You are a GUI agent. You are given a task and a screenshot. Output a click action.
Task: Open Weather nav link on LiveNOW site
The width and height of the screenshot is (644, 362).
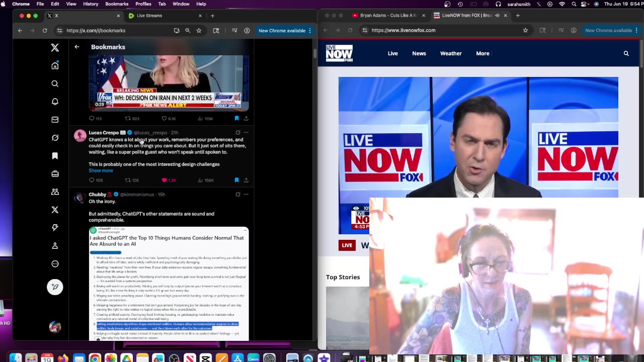pos(451,53)
